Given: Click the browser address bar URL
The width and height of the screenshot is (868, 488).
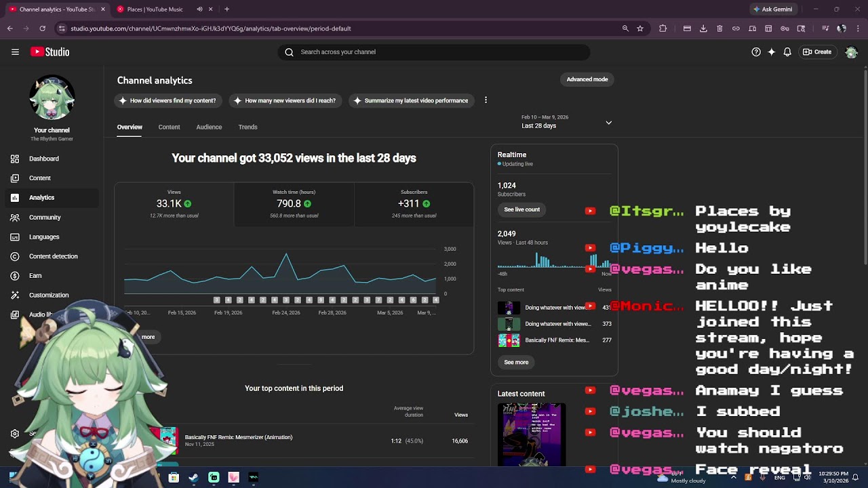Looking at the screenshot, I should [211, 28].
